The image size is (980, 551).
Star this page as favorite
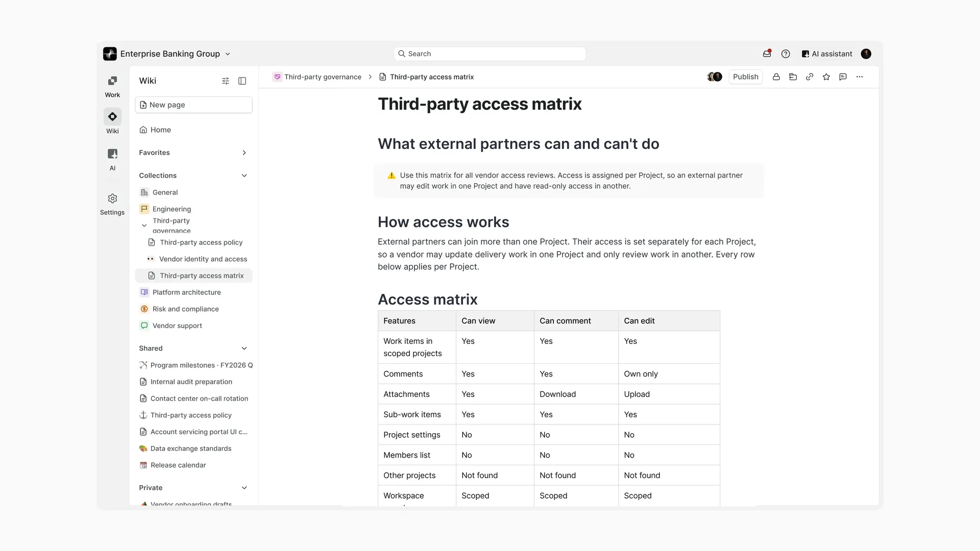click(x=826, y=77)
